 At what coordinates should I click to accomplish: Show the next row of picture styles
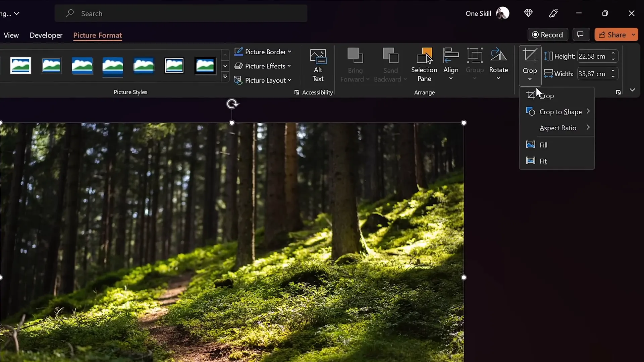pyautogui.click(x=225, y=66)
